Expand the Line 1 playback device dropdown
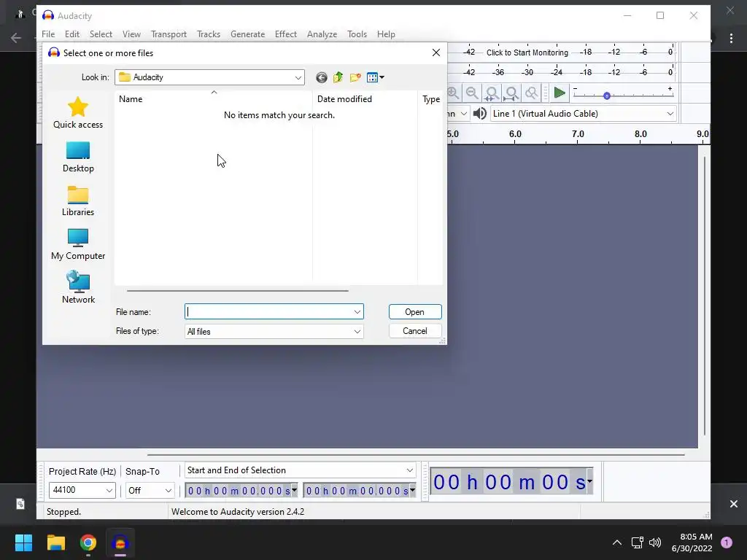747x560 pixels. point(670,114)
